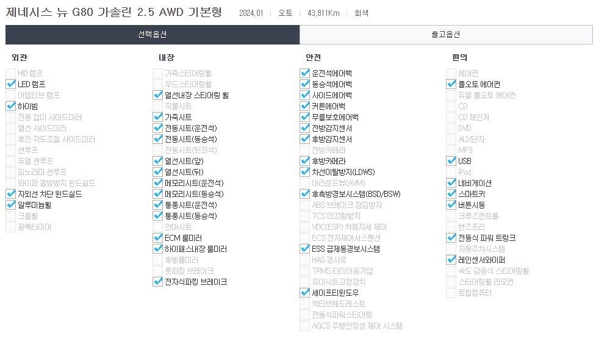Uncheck the 스마트키 option
The height and width of the screenshot is (364, 596).
(451, 194)
